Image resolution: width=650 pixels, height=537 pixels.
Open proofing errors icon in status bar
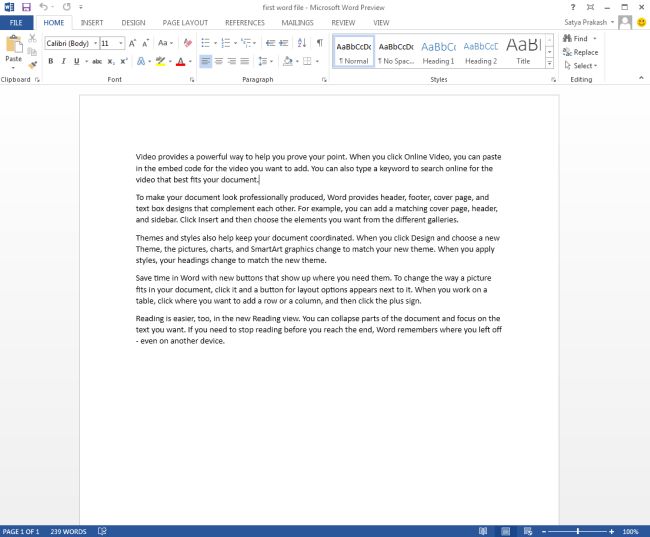tap(102, 531)
